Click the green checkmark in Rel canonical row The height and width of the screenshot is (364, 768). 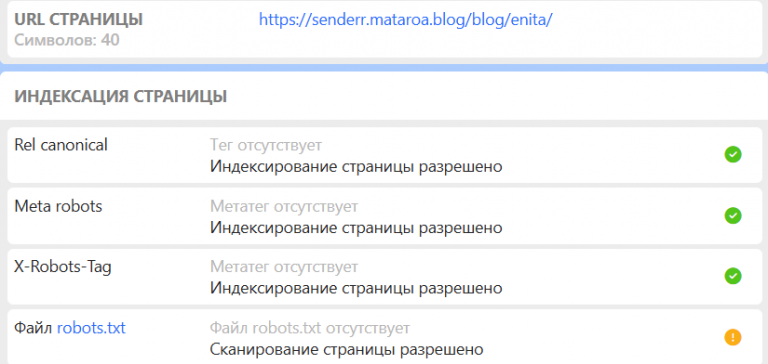point(733,155)
